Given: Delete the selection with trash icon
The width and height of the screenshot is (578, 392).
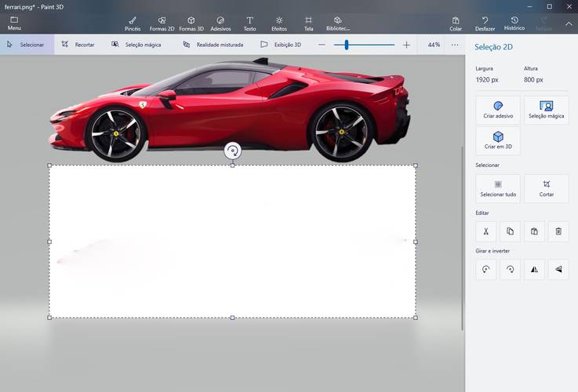Looking at the screenshot, I should point(558,231).
